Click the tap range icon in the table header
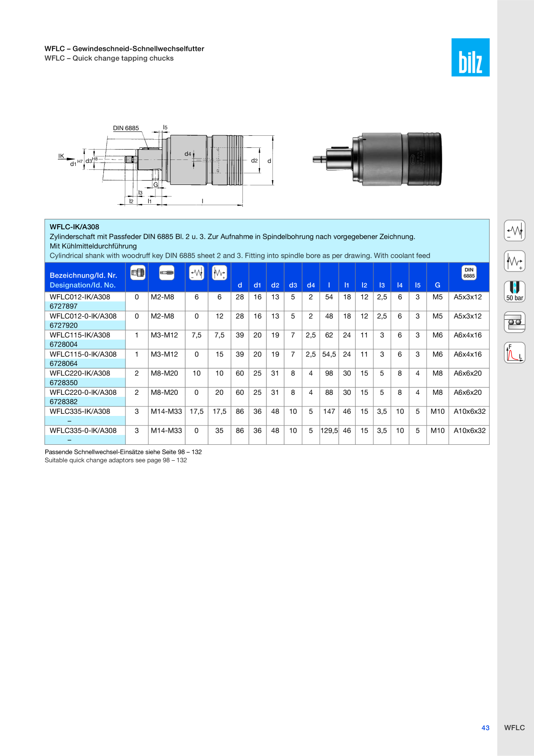 pyautogui.click(x=167, y=272)
